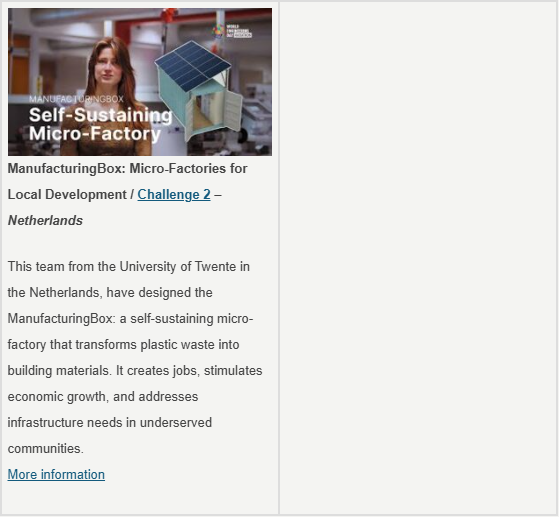Click the 'Micro-Factory' overlay title text

tap(94, 134)
